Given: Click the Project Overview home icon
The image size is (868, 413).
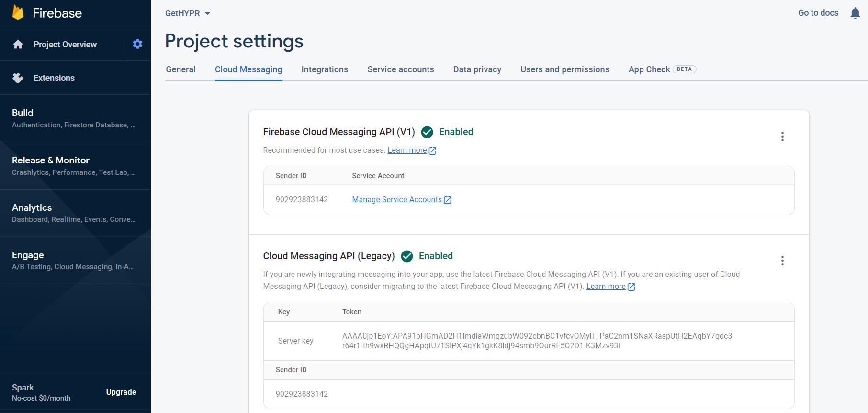Looking at the screenshot, I should [x=18, y=45].
